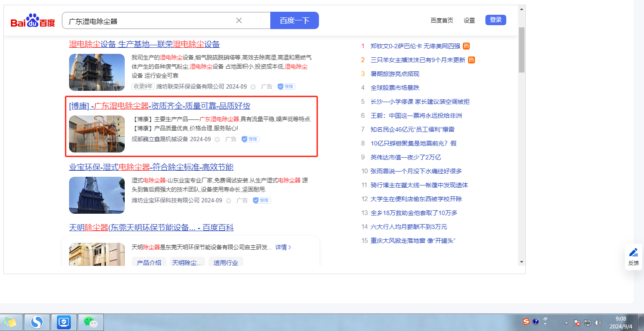The height and width of the screenshot is (331, 644).
Task: Click the 保障 badge under 成都巍立鑫晟机械设备
Action: click(x=251, y=139)
